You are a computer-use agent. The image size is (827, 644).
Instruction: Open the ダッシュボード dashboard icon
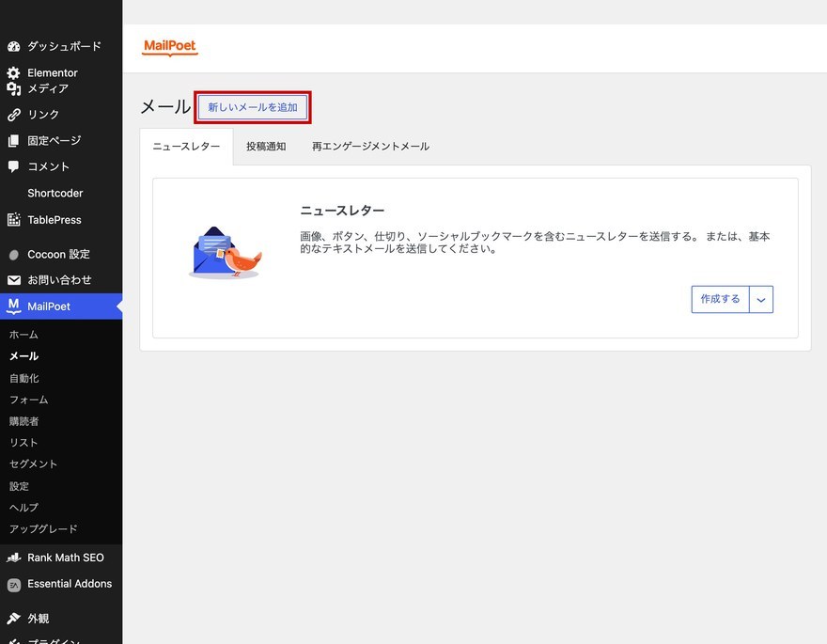(x=14, y=46)
